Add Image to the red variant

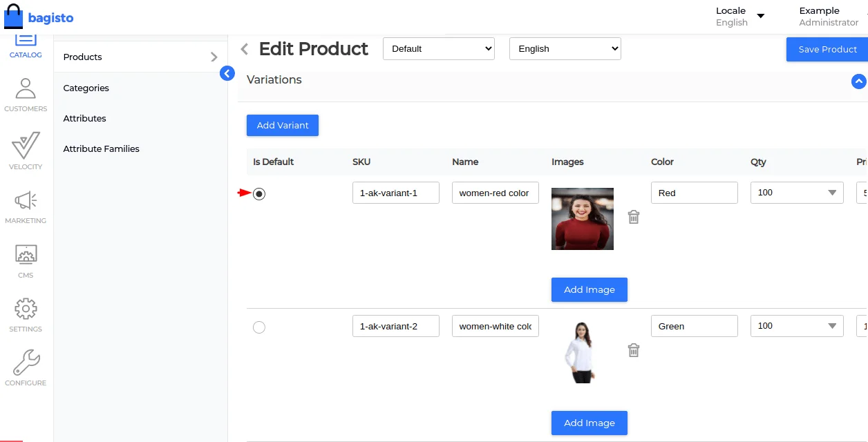[x=589, y=289]
